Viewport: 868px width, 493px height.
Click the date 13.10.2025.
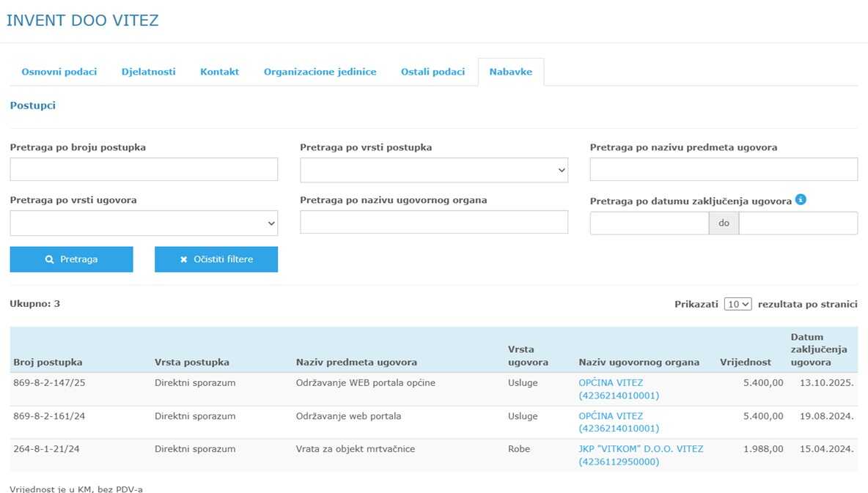826,383
